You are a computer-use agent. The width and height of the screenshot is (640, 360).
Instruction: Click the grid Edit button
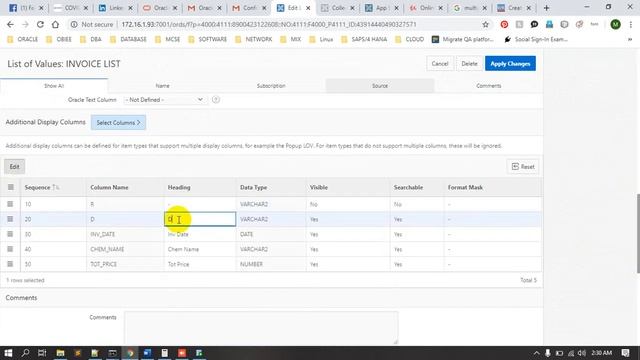click(14, 167)
